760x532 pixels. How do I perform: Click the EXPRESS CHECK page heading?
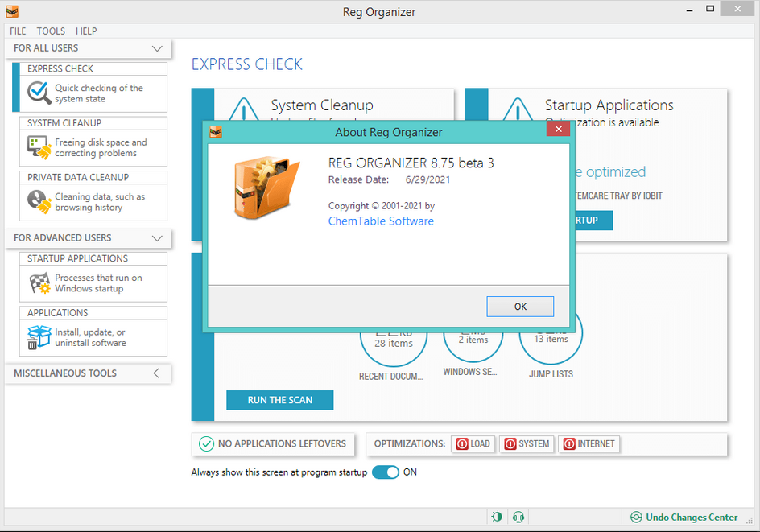click(x=246, y=64)
